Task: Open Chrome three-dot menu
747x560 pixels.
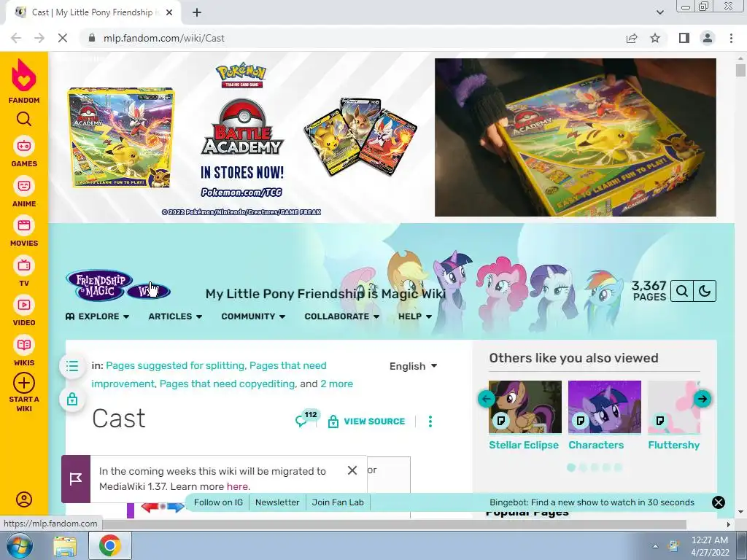Action: click(x=731, y=38)
